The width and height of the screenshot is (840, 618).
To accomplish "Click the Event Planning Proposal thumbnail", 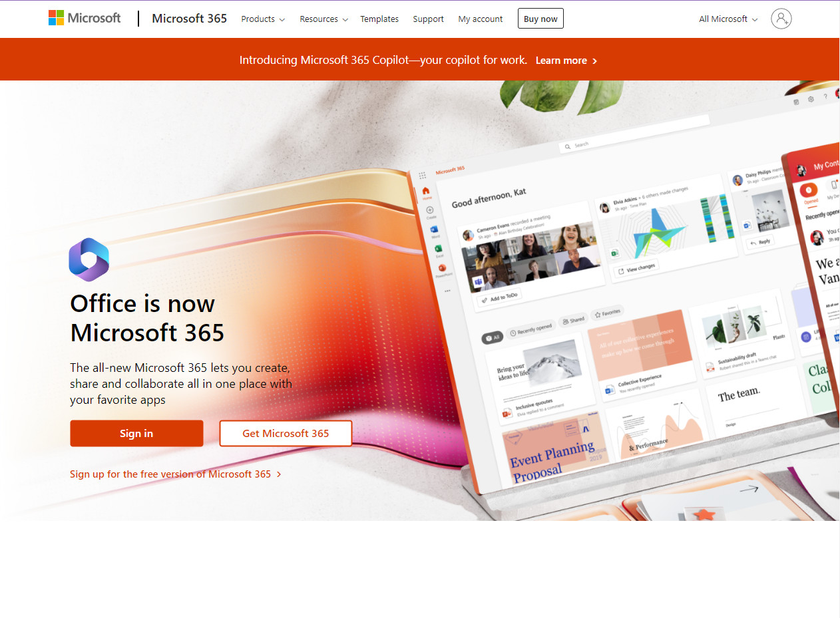I will coord(556,447).
